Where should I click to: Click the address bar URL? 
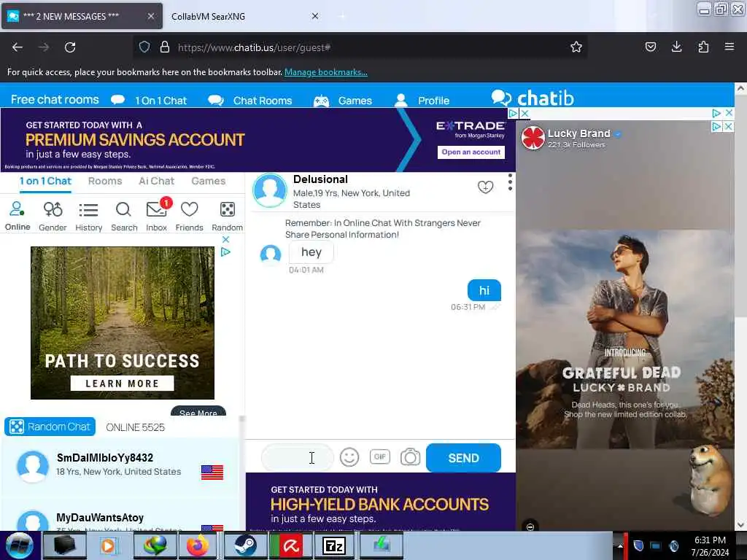[x=254, y=47]
